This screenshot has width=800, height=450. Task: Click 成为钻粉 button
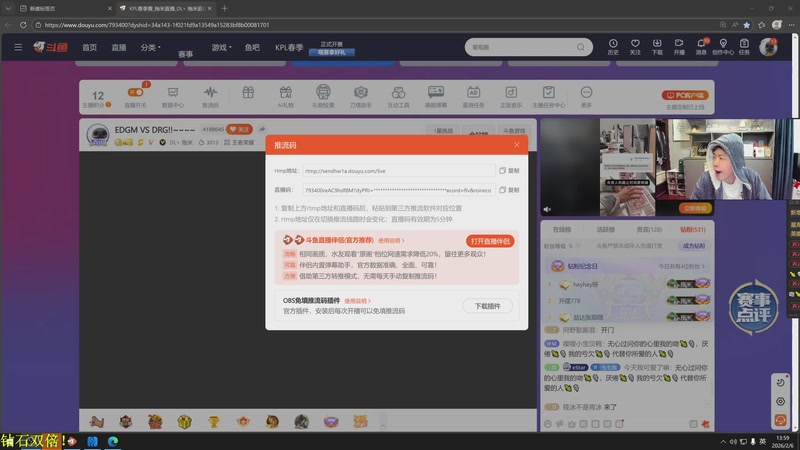(x=694, y=246)
